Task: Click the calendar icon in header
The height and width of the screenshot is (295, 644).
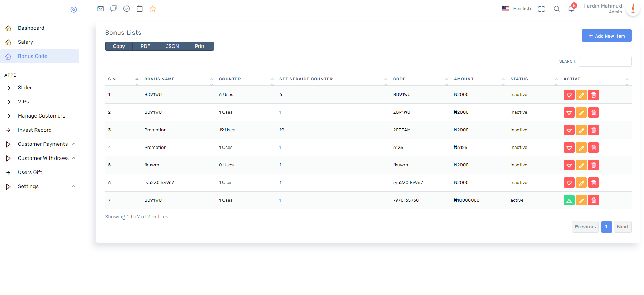Action: 140,9
